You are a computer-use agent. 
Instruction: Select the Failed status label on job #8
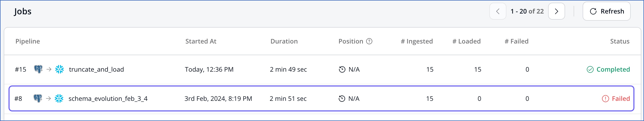[621, 99]
